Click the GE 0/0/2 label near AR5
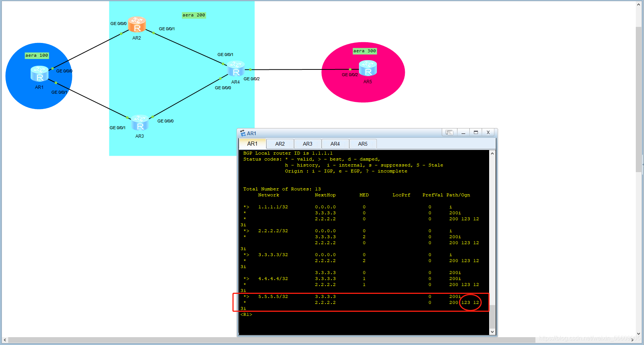Viewport: 644px width, 345px height. click(350, 75)
